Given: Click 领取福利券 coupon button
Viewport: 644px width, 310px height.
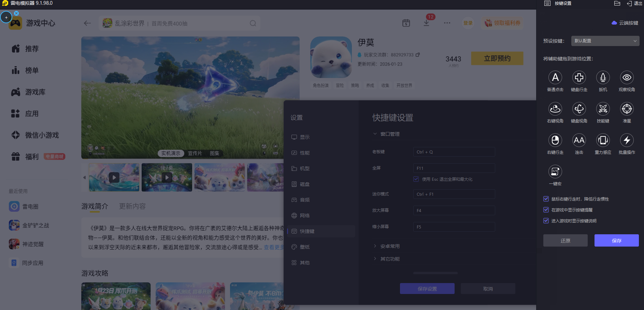Looking at the screenshot, I should [x=503, y=23].
